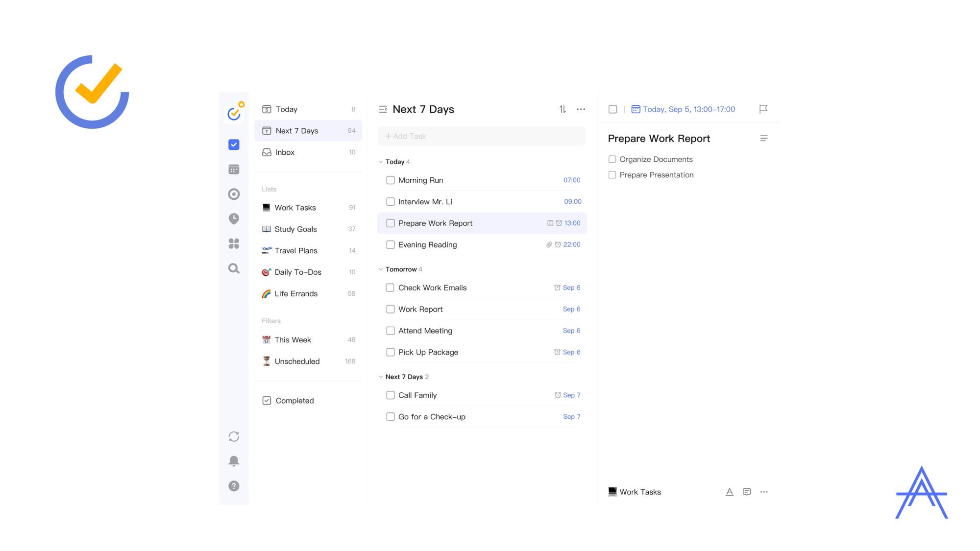Open the Completed list
The image size is (980, 551).
[308, 401]
